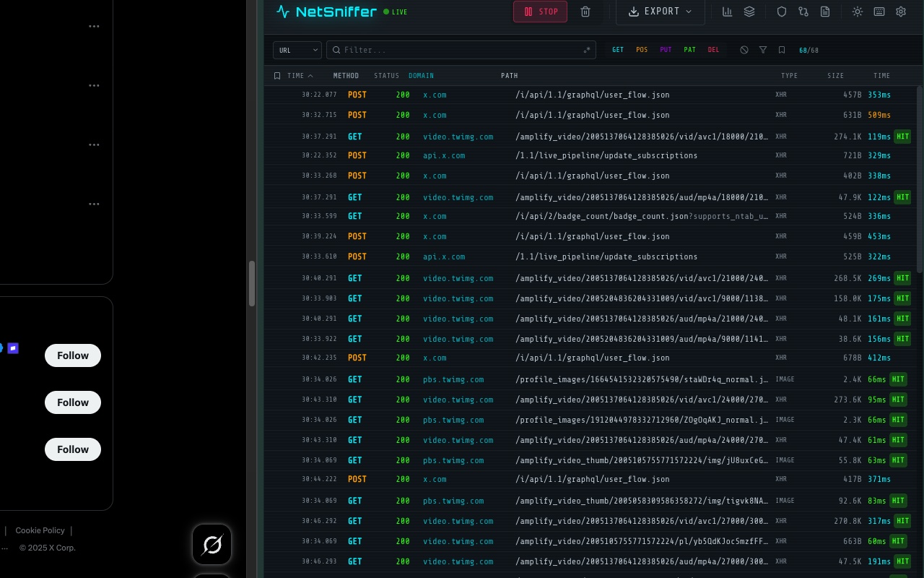Image resolution: width=924 pixels, height=578 pixels.
Task: Toggle the PUT method filter
Action: click(x=666, y=50)
